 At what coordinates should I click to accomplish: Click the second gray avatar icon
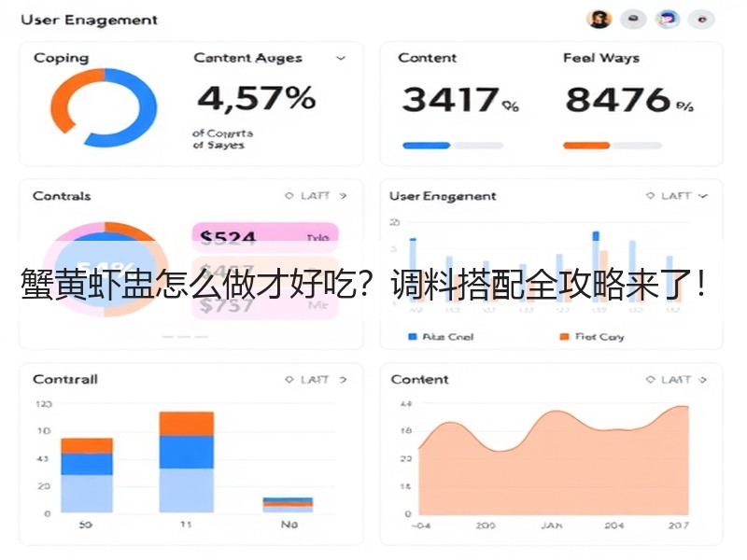click(x=633, y=20)
